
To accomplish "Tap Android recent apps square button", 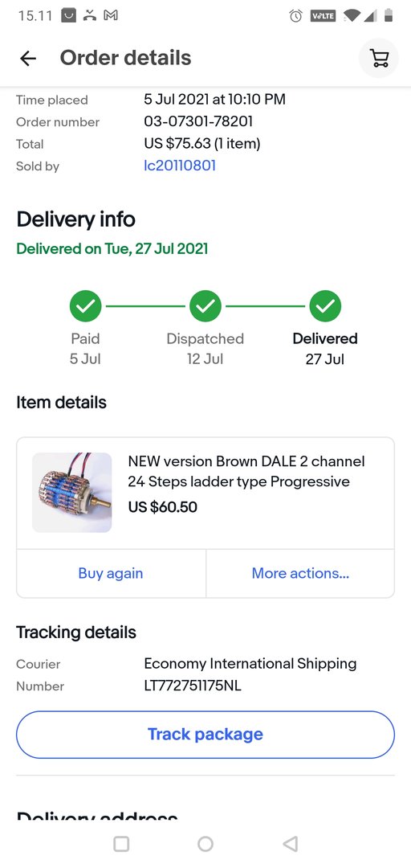I will tap(121, 844).
